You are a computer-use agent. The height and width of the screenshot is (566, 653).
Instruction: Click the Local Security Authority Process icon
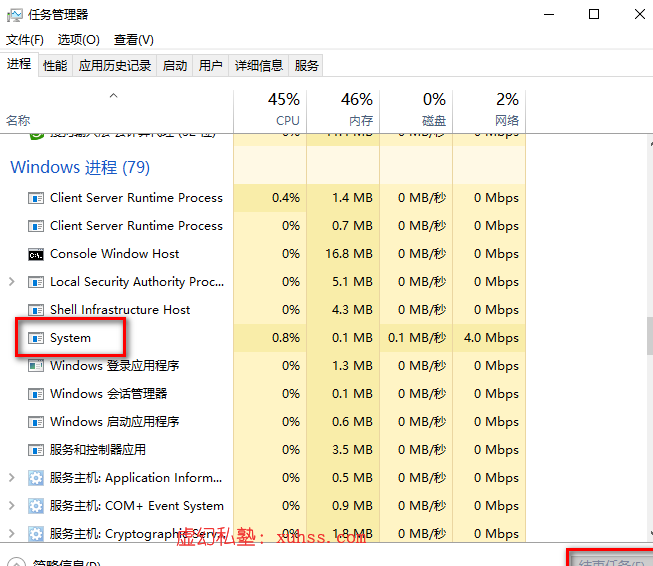point(36,282)
